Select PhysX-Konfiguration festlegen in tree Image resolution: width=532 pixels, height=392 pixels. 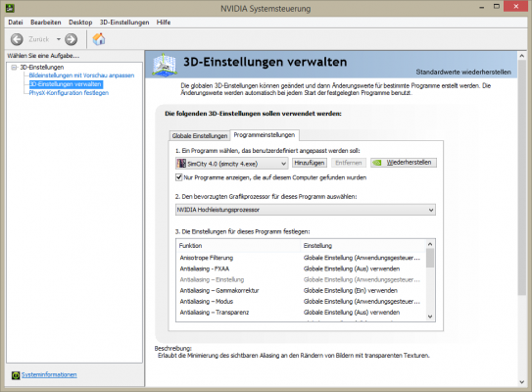point(69,93)
